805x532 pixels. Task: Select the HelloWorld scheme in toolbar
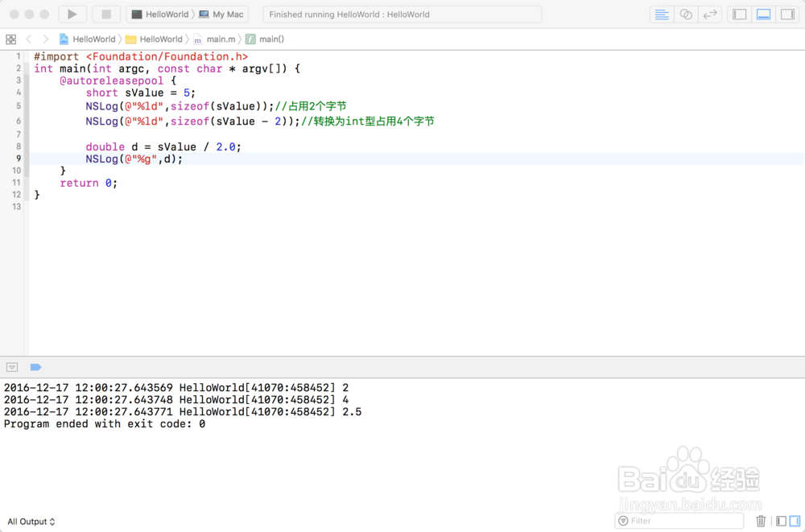[160, 14]
